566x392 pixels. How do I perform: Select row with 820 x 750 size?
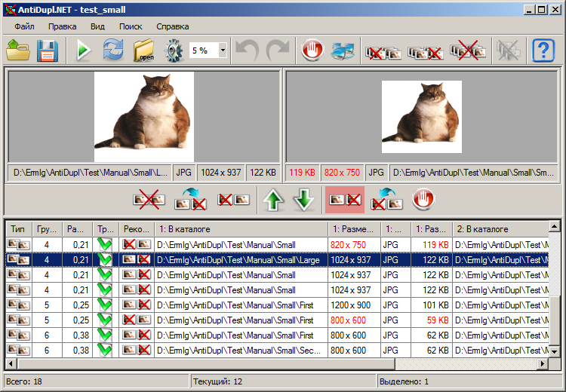point(277,244)
